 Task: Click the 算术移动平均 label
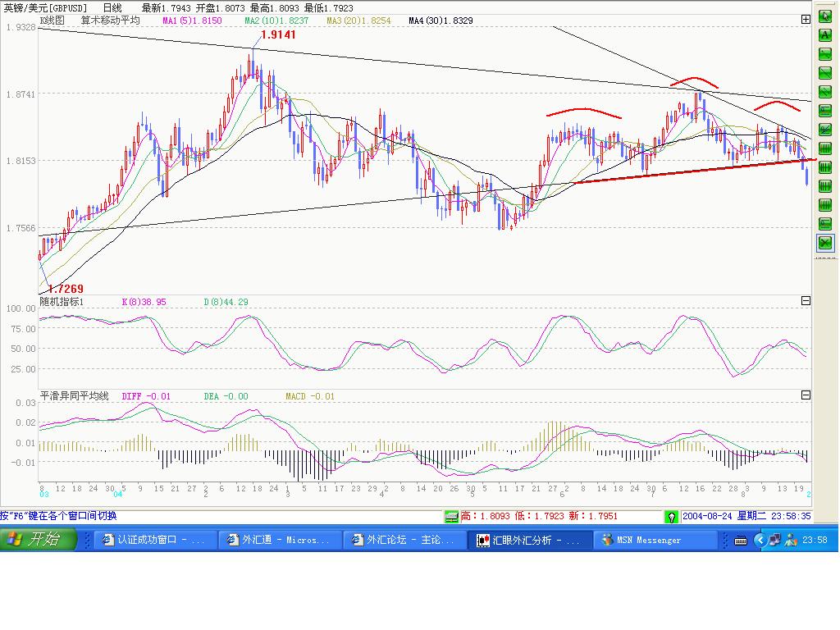pos(111,21)
